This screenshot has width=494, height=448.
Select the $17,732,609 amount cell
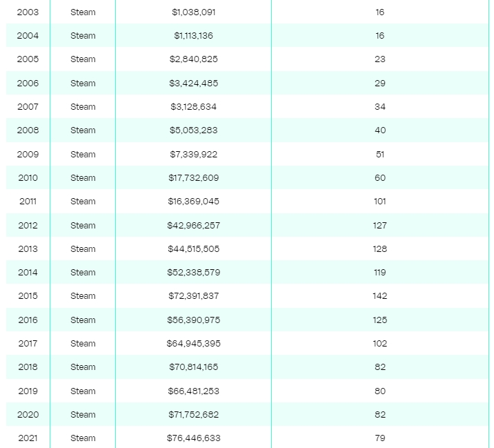coord(193,178)
